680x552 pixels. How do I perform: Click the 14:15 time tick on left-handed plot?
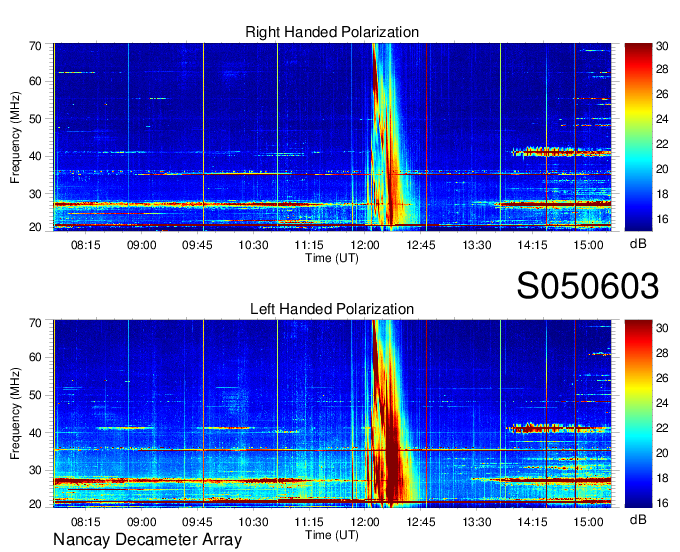pos(533,522)
